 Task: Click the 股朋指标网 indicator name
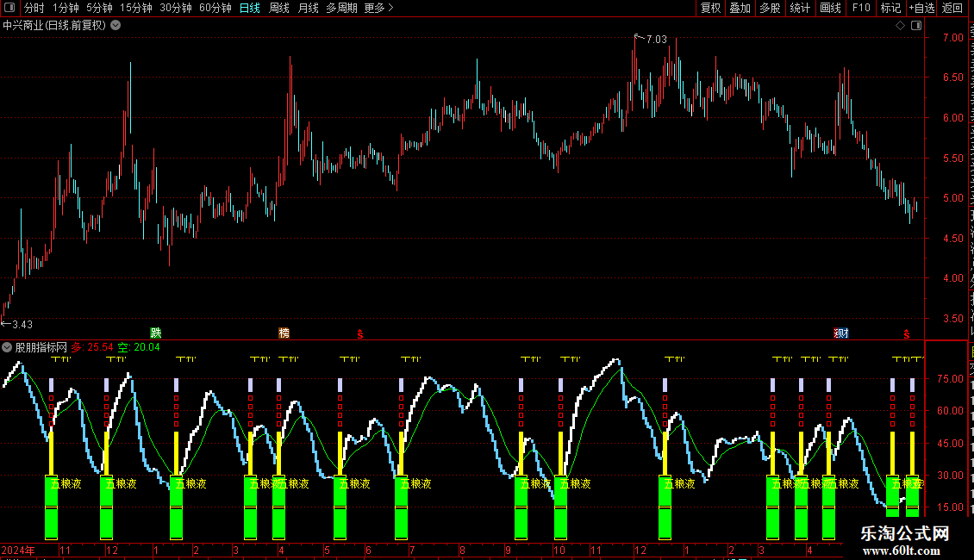41,348
